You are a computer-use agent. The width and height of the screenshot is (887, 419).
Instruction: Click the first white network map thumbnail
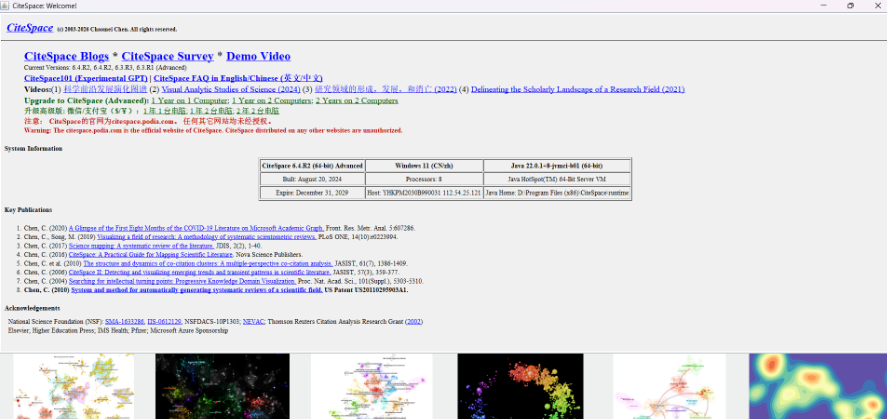point(59,388)
